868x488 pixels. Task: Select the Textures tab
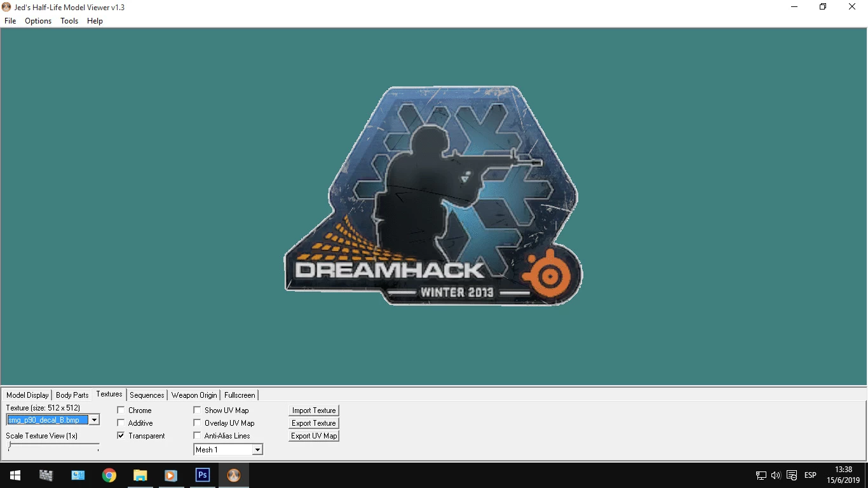pyautogui.click(x=109, y=395)
